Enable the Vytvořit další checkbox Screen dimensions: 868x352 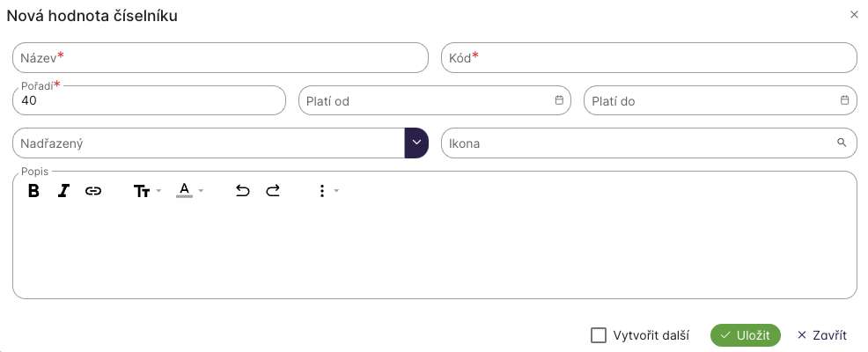(599, 335)
